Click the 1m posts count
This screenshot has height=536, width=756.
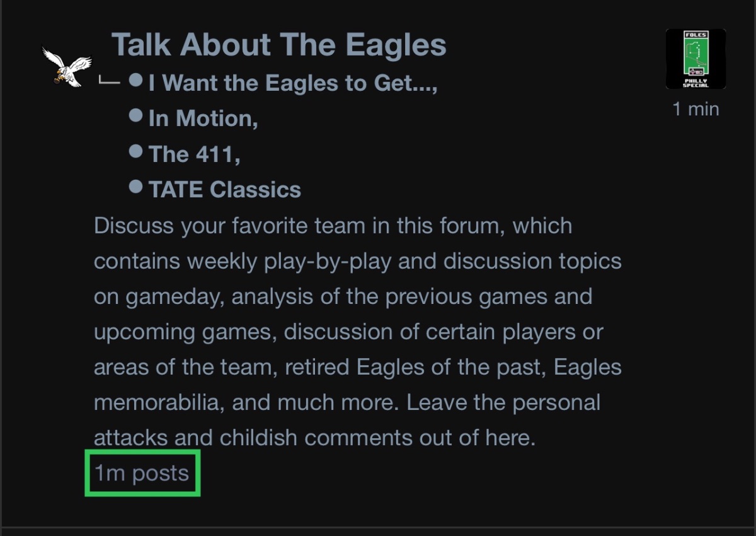click(142, 472)
